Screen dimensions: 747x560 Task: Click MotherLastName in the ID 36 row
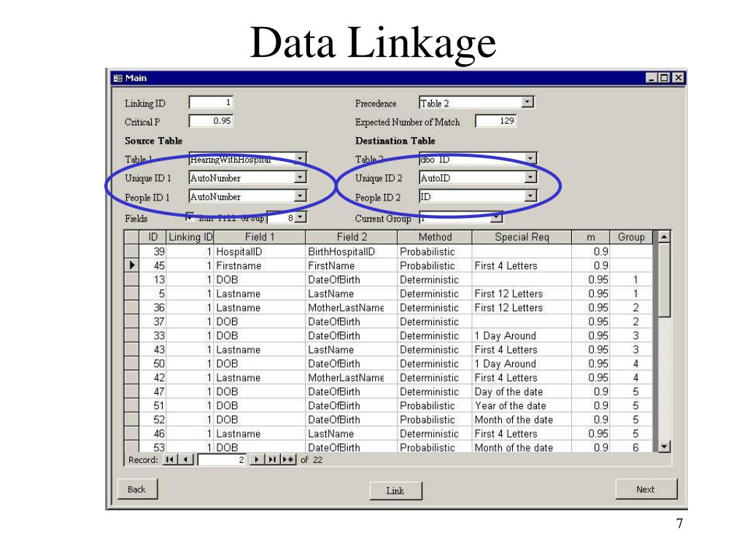coord(352,308)
